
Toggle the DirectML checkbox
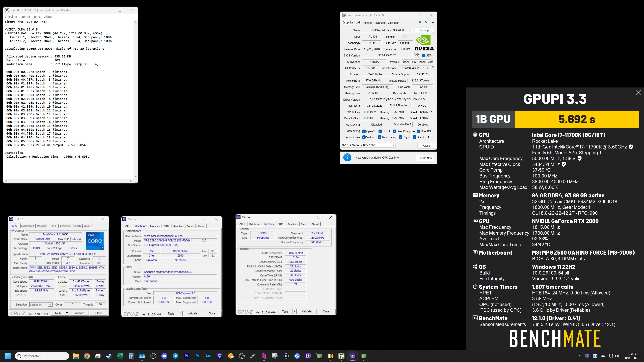point(418,131)
